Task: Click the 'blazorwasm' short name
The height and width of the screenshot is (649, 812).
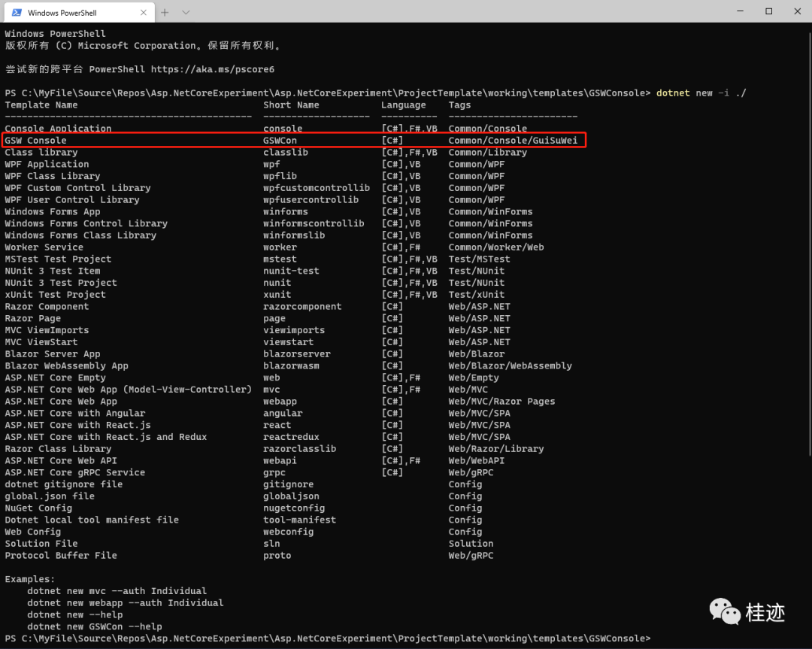Action: click(x=291, y=366)
